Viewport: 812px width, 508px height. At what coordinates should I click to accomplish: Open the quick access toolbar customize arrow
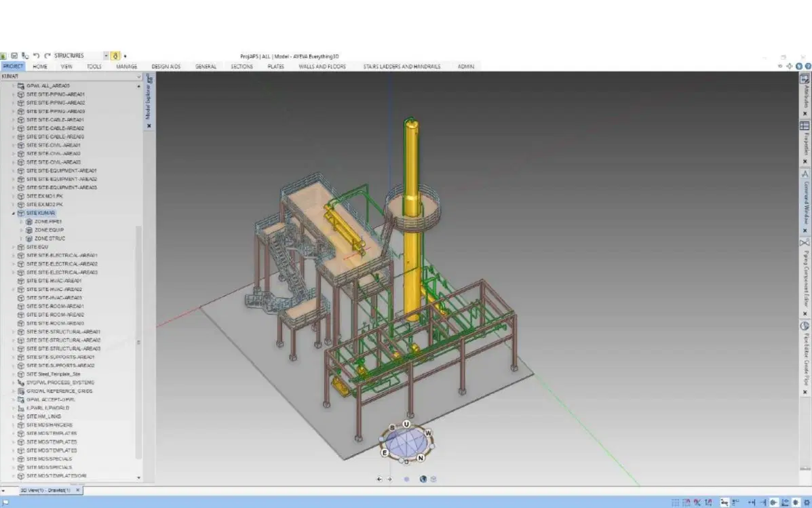coord(125,56)
